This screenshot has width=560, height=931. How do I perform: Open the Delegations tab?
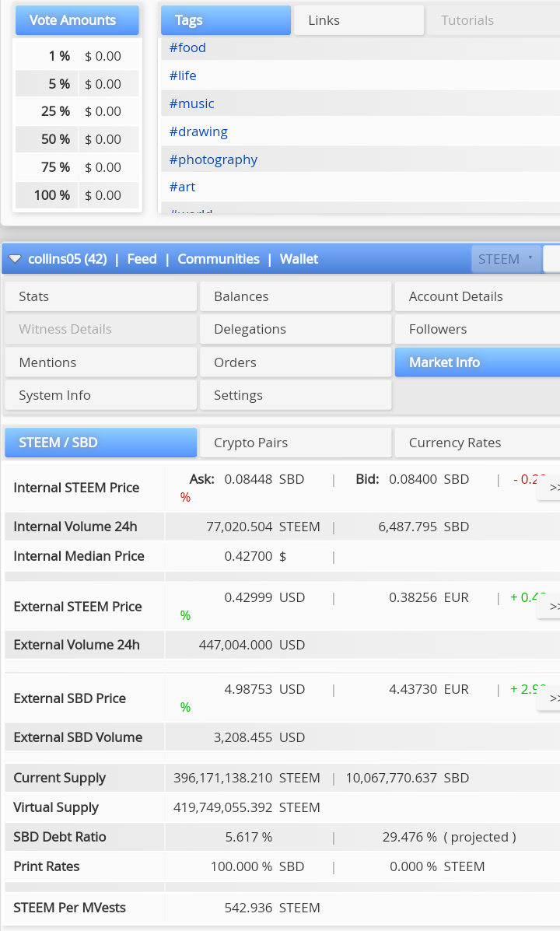pos(295,329)
